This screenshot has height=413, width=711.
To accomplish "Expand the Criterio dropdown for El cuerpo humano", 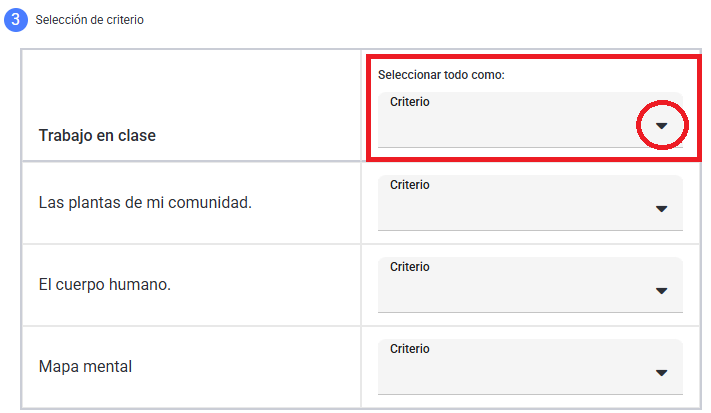I will (x=530, y=285).
